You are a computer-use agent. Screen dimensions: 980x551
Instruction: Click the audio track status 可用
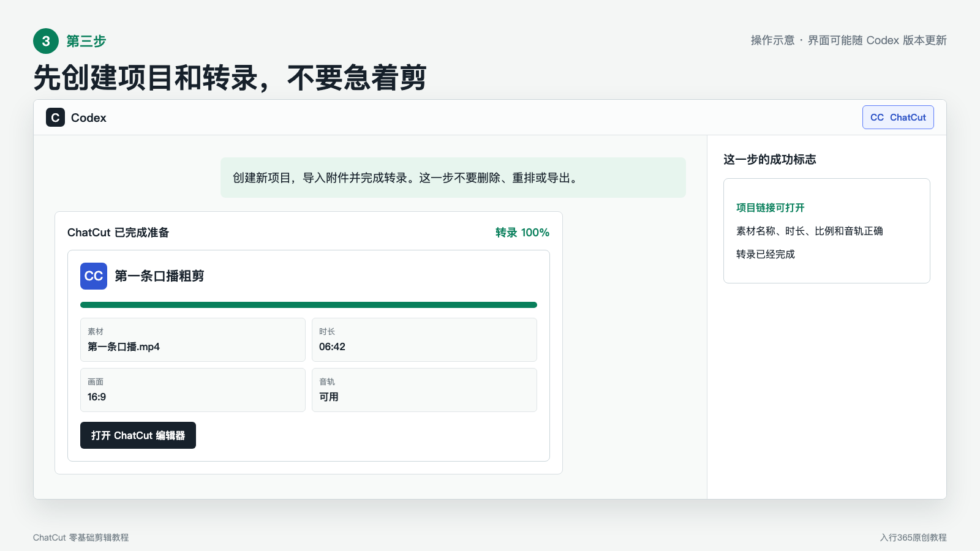pos(329,397)
